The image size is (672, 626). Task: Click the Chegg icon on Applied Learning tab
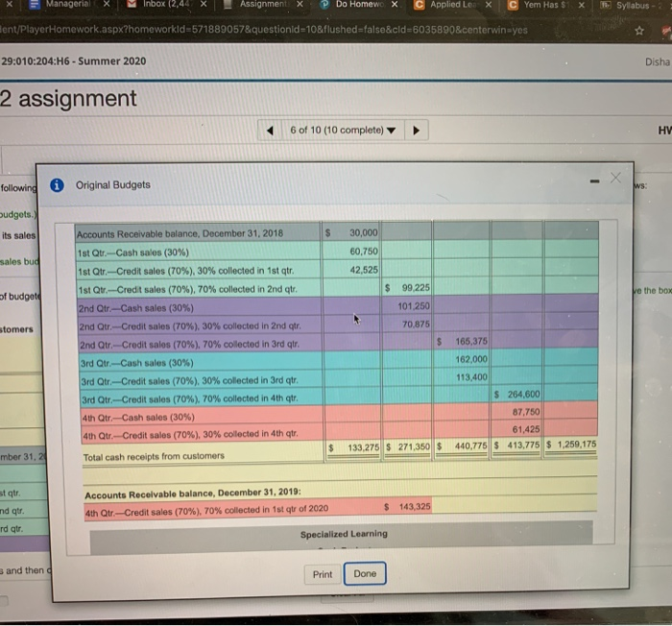pyautogui.click(x=419, y=5)
